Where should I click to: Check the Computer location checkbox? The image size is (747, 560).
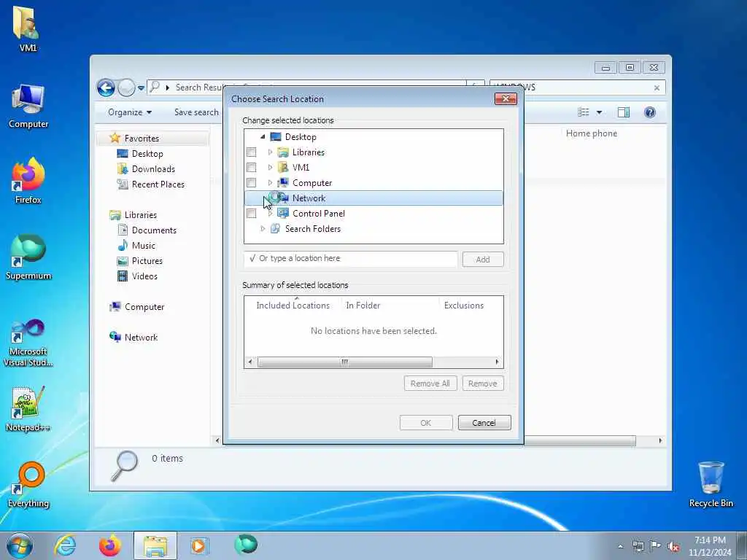(x=251, y=183)
